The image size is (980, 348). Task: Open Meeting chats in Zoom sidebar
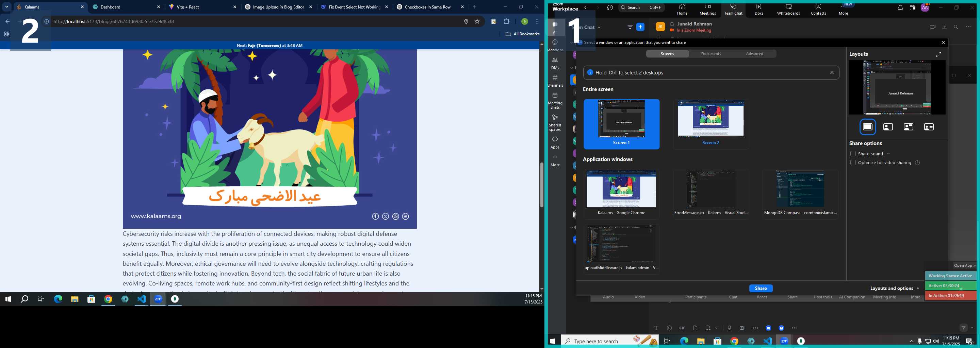tap(555, 101)
